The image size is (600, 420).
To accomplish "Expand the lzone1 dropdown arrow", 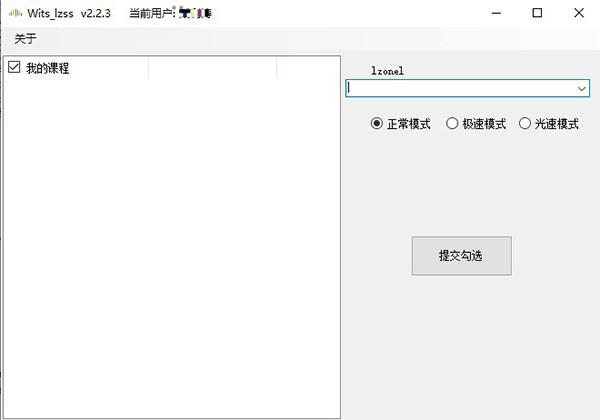I will [582, 88].
